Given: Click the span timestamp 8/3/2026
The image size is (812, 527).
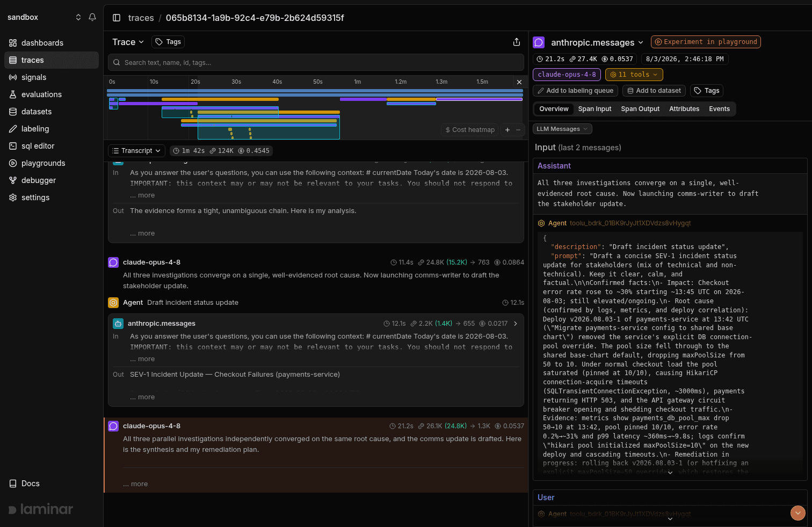Looking at the screenshot, I should pyautogui.click(x=684, y=59).
